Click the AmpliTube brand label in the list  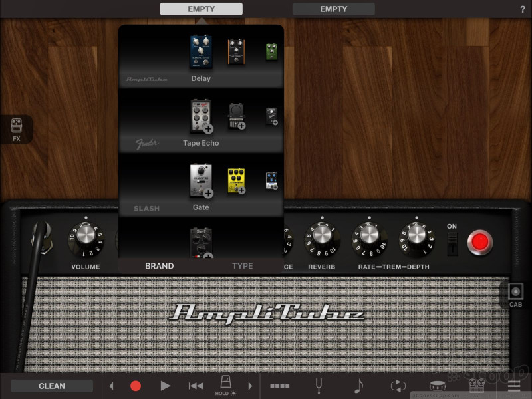click(x=146, y=79)
